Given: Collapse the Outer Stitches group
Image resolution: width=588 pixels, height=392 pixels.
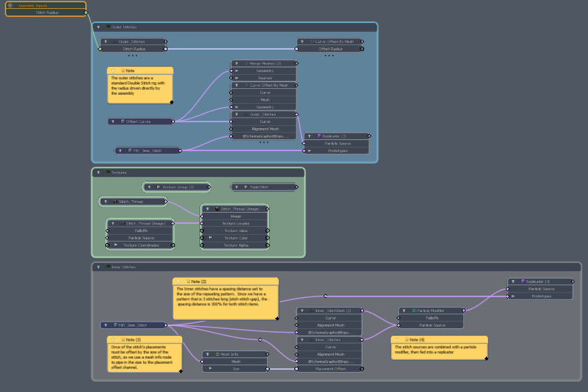Looking at the screenshot, I should tap(99, 27).
